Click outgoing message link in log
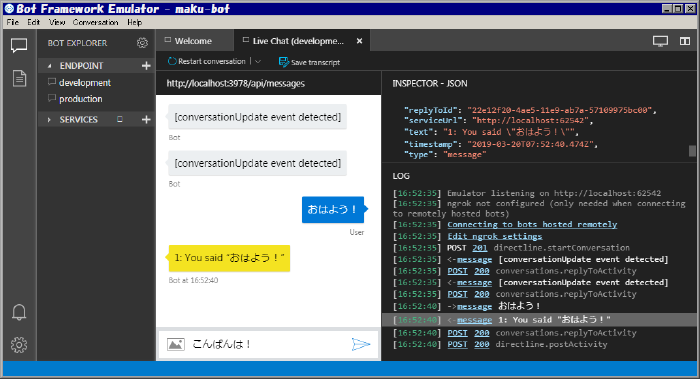The image size is (700, 379). [474, 307]
